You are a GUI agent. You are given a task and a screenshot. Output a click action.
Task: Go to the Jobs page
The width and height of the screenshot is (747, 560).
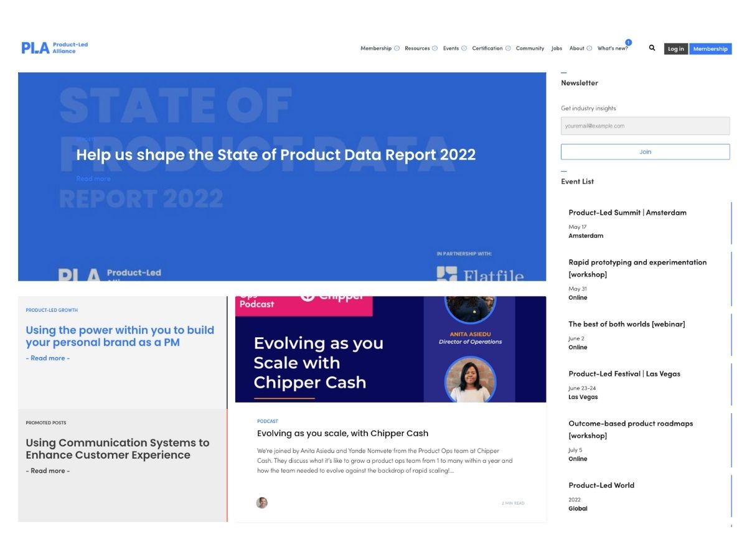pos(557,49)
